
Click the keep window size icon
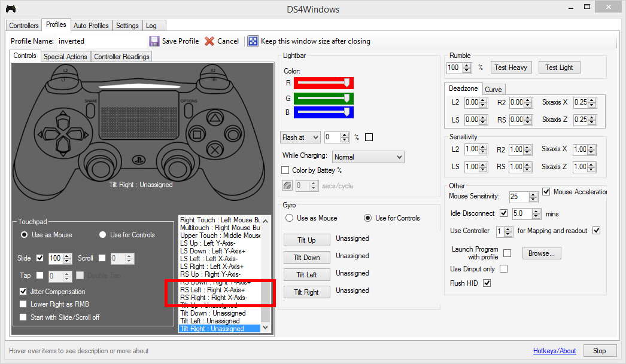click(x=253, y=41)
